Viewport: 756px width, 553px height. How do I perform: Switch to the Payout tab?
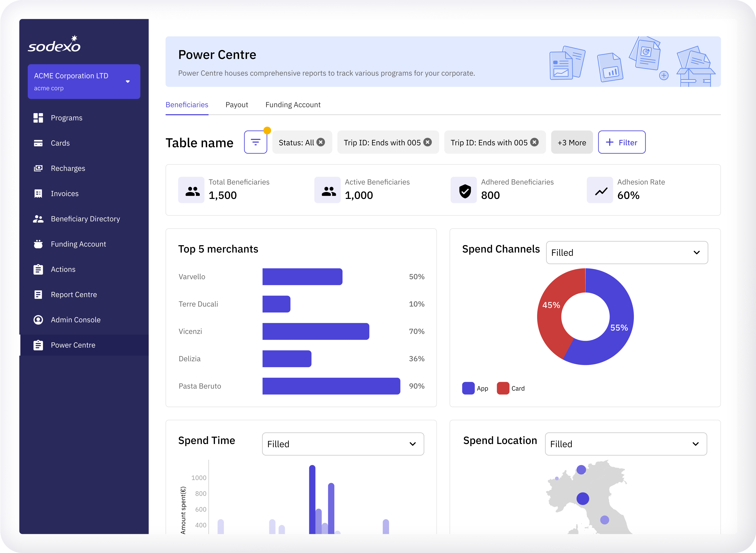click(237, 105)
